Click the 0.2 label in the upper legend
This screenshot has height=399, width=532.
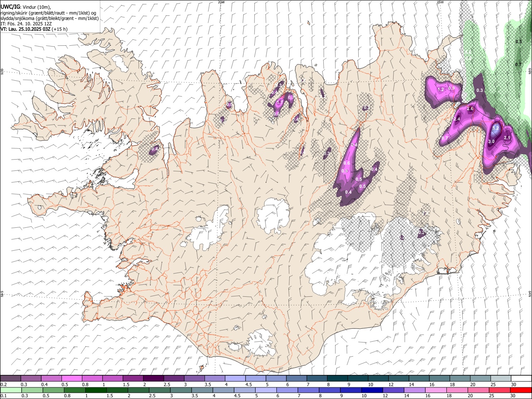tap(4, 384)
